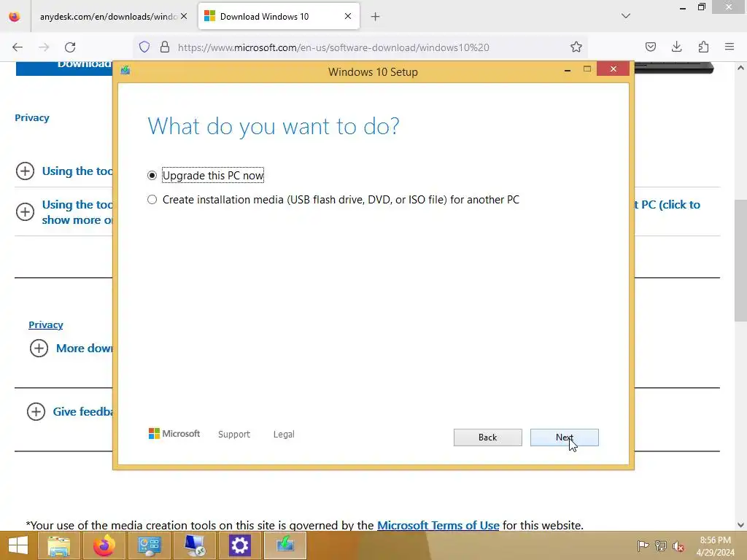The height and width of the screenshot is (560, 747).
Task: Click the underlined Privacy link on webpage
Action: click(46, 324)
